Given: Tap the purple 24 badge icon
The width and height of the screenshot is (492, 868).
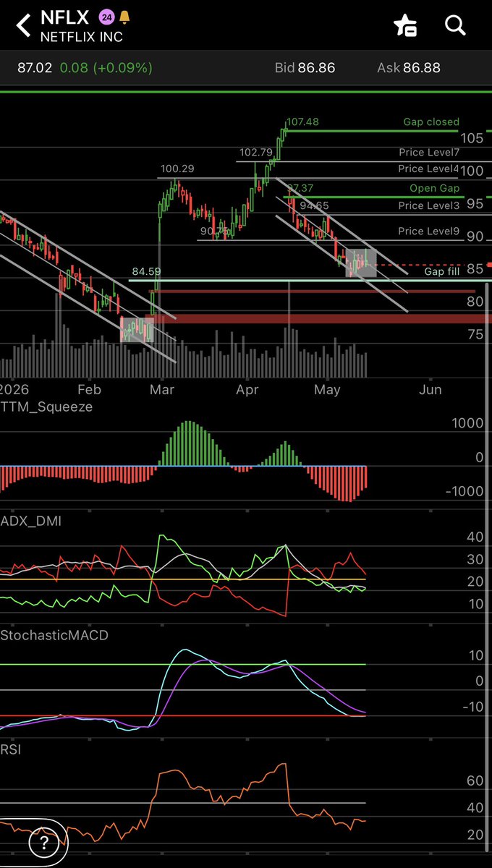Looking at the screenshot, I should pos(106,17).
